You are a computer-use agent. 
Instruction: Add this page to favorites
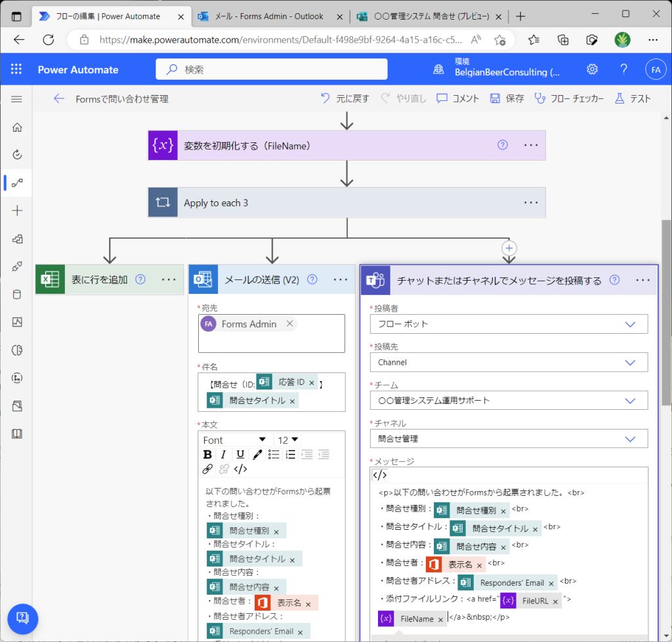tap(499, 40)
